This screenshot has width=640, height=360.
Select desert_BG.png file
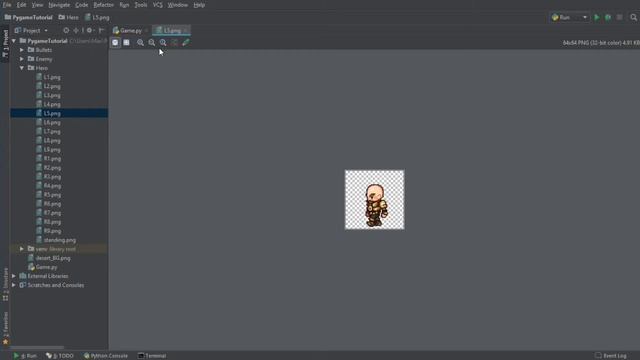tap(53, 258)
